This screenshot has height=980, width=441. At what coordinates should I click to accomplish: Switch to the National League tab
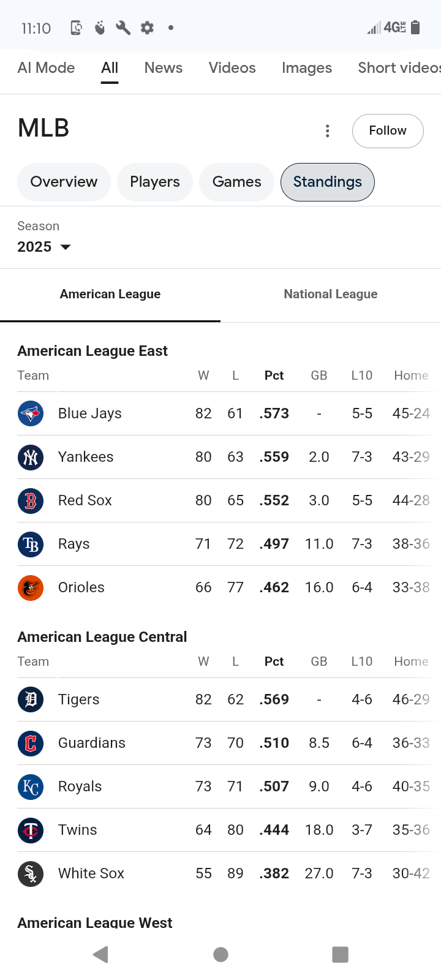click(330, 295)
